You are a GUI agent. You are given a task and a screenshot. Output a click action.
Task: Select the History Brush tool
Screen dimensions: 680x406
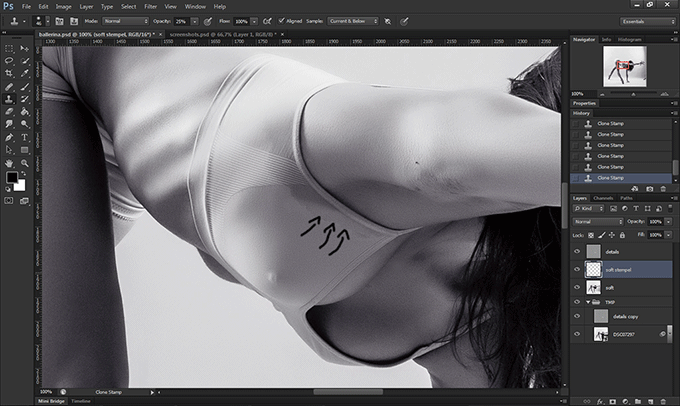point(25,99)
